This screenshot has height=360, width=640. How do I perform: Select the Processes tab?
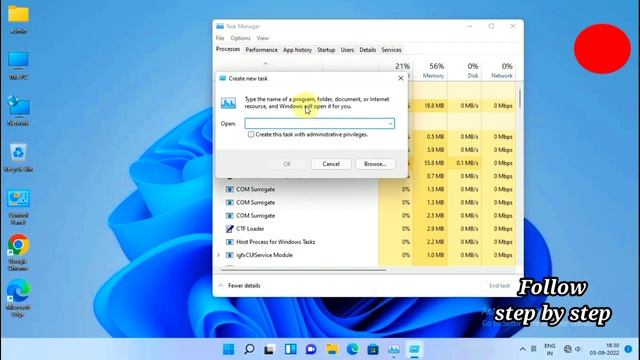pos(228,49)
